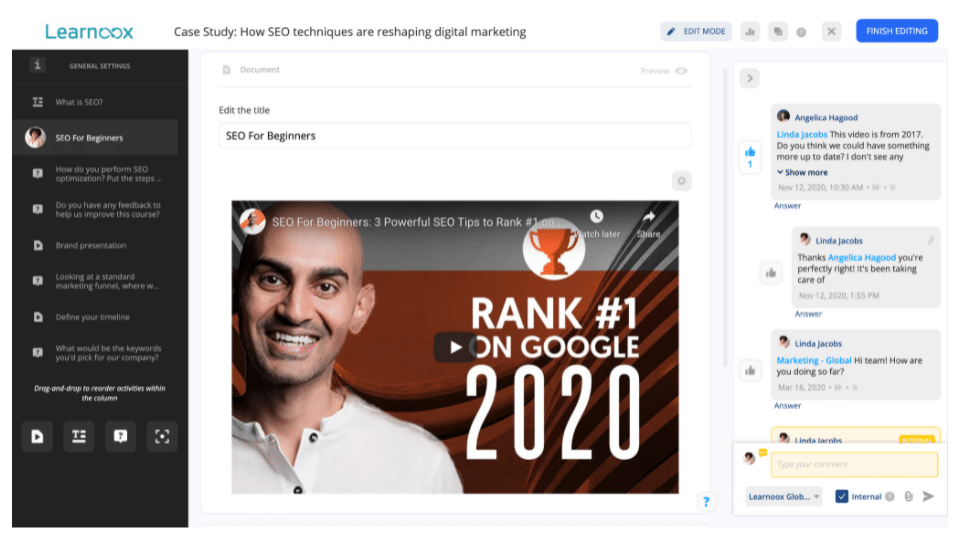Add a text activity from bottom icons
This screenshot has height=534, width=957.
point(79,436)
